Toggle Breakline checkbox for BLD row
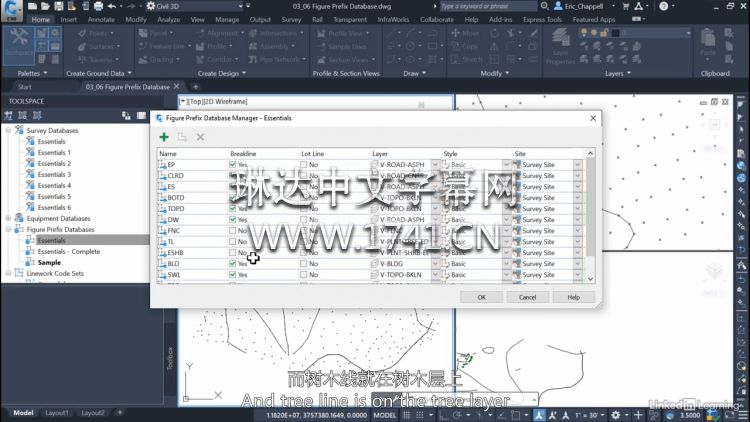This screenshot has width=750, height=422. [x=232, y=264]
